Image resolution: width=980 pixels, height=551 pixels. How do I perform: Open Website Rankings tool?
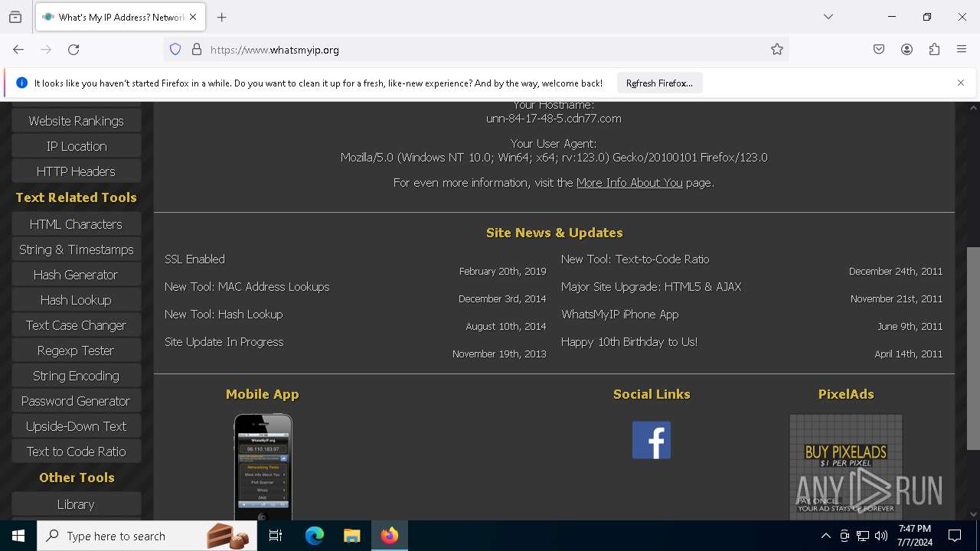[76, 121]
